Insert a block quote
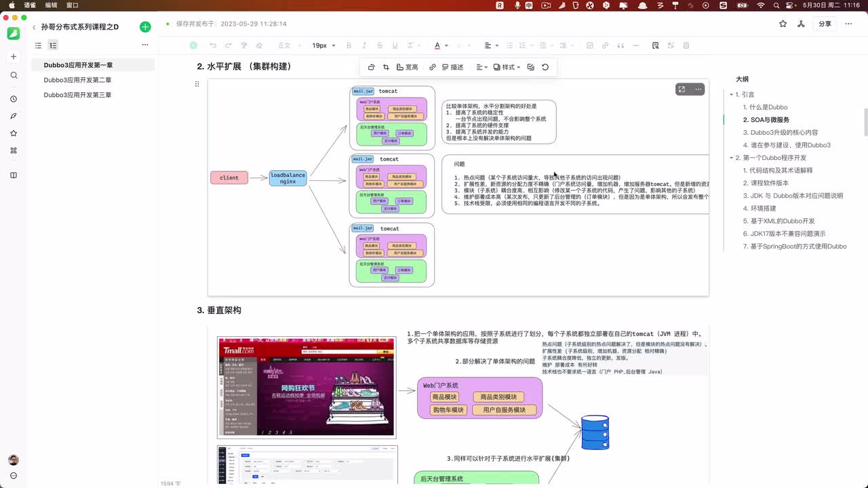 point(620,45)
